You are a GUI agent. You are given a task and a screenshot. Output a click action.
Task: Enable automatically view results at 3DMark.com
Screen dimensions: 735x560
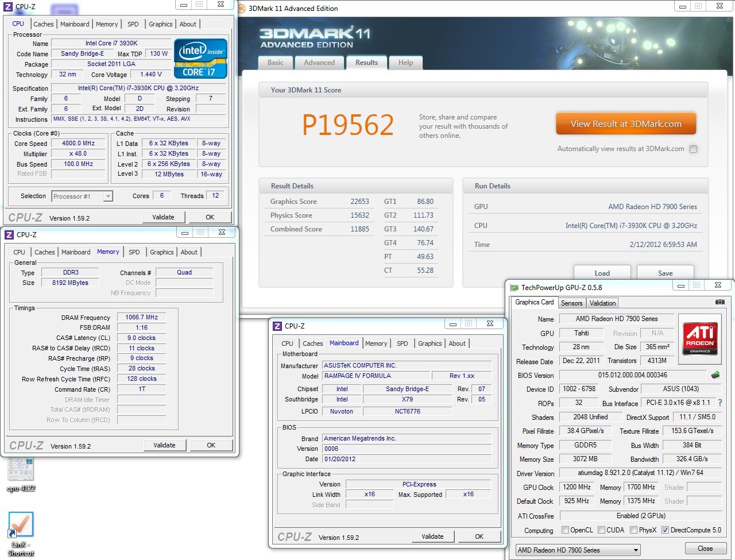pyautogui.click(x=693, y=149)
